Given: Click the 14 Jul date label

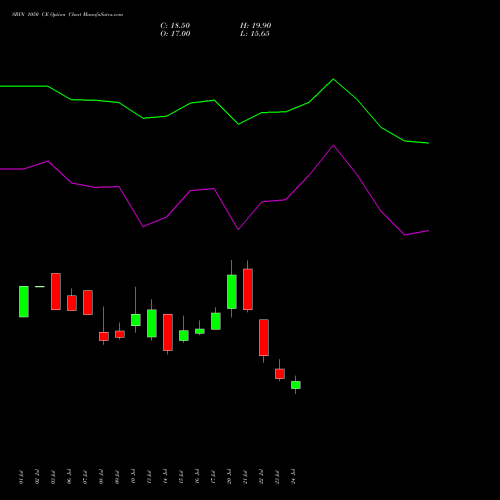Looking at the screenshot, I should (165, 477).
